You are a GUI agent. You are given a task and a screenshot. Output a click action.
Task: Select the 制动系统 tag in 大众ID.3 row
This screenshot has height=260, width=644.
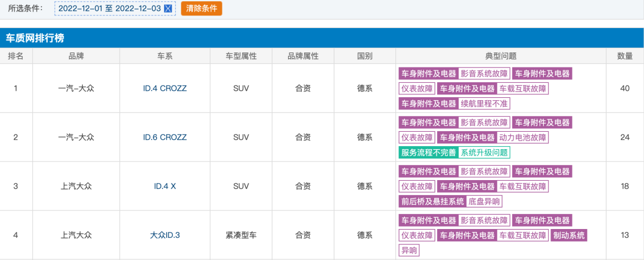(x=568, y=236)
